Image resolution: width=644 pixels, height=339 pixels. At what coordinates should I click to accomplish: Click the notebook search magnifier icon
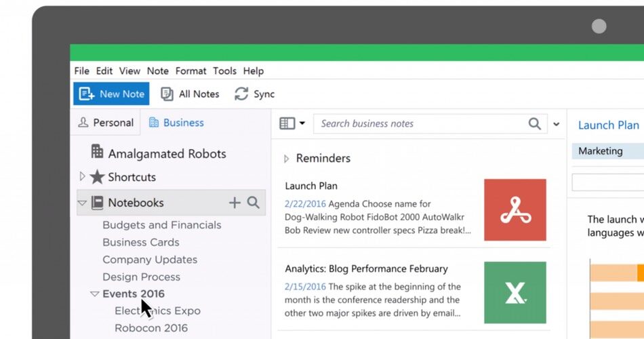(254, 203)
